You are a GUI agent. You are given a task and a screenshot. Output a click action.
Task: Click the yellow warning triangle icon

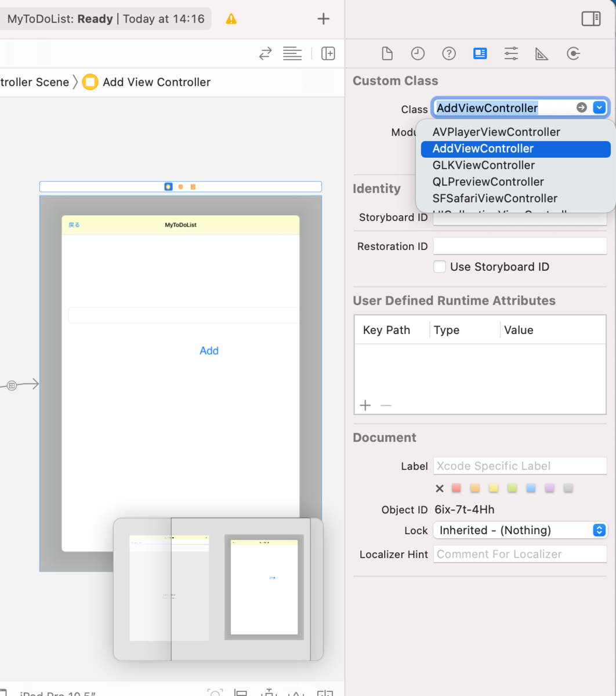(x=231, y=19)
